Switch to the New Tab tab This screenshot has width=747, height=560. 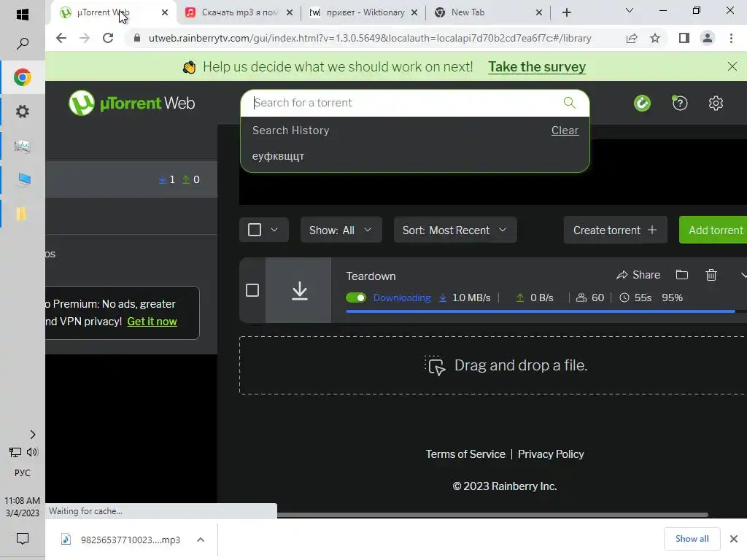coord(488,12)
